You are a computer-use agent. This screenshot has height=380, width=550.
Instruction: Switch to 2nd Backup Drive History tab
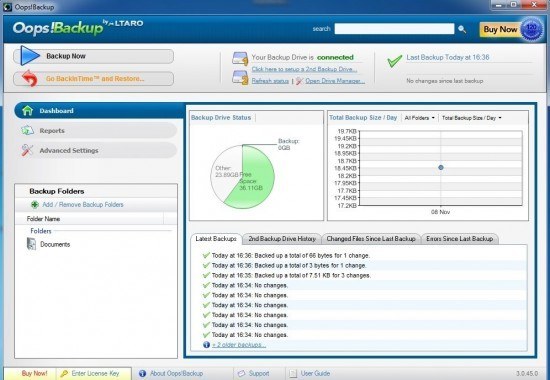pyautogui.click(x=282, y=239)
